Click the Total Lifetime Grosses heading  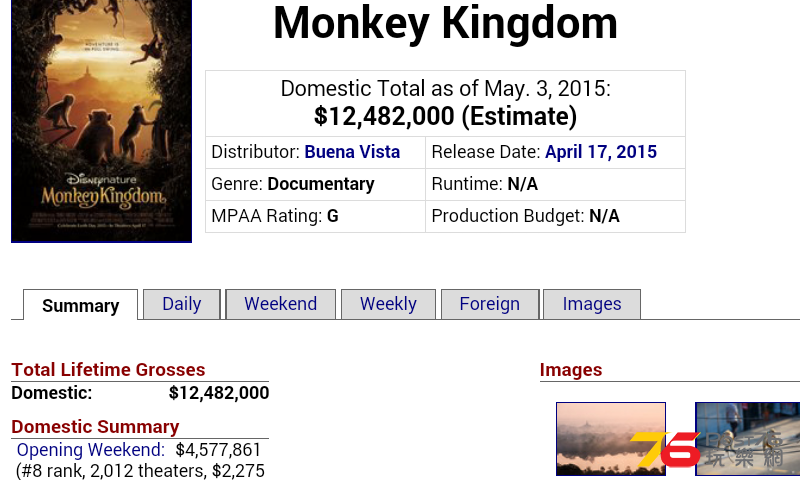pyautogui.click(x=108, y=370)
